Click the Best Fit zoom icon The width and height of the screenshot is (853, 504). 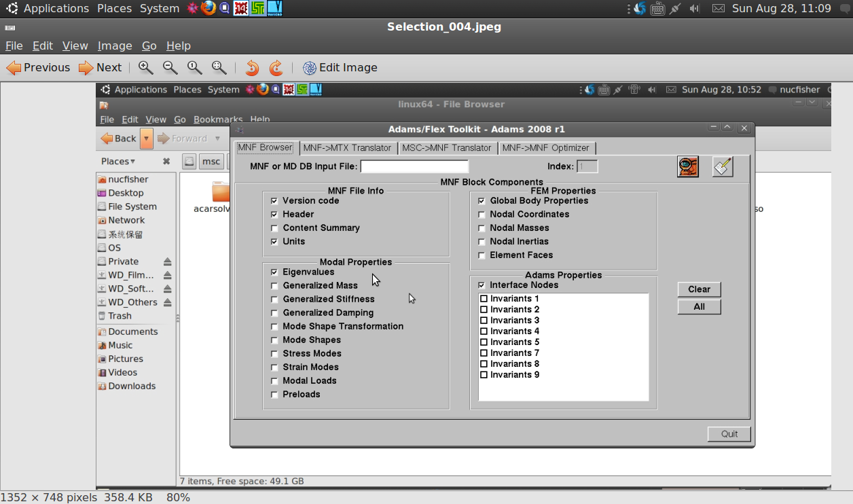219,67
